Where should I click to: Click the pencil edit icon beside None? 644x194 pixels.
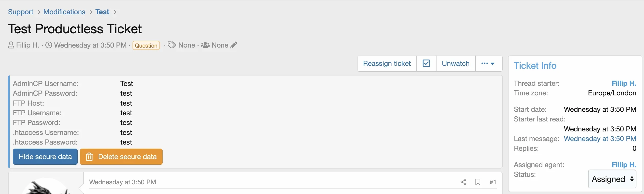coord(234,45)
